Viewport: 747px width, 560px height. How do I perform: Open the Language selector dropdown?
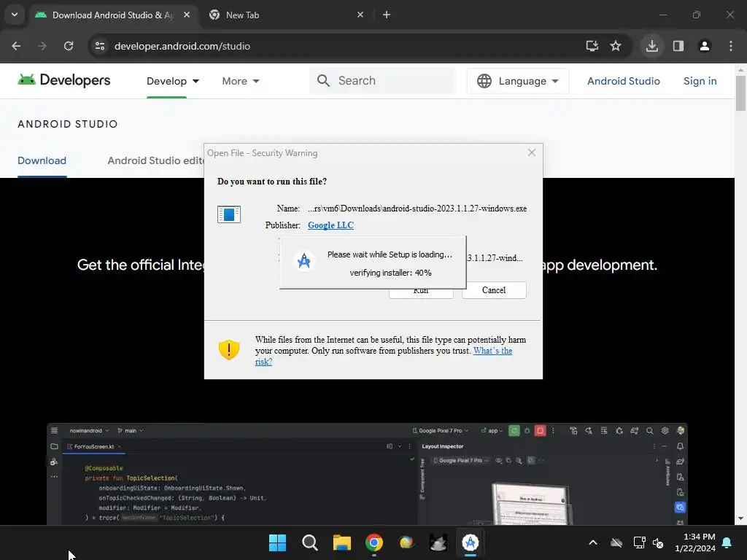tap(518, 81)
